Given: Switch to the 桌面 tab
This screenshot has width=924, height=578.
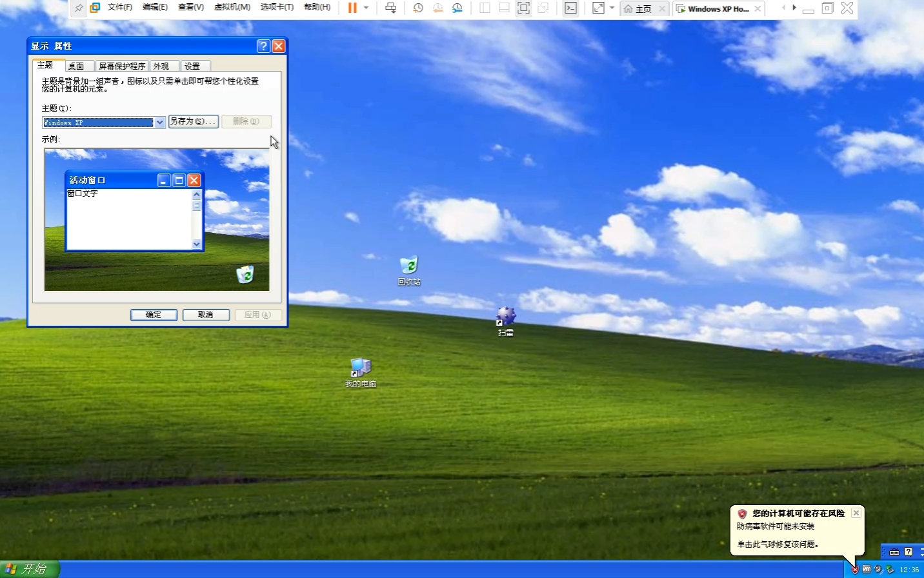Looking at the screenshot, I should 76,66.
